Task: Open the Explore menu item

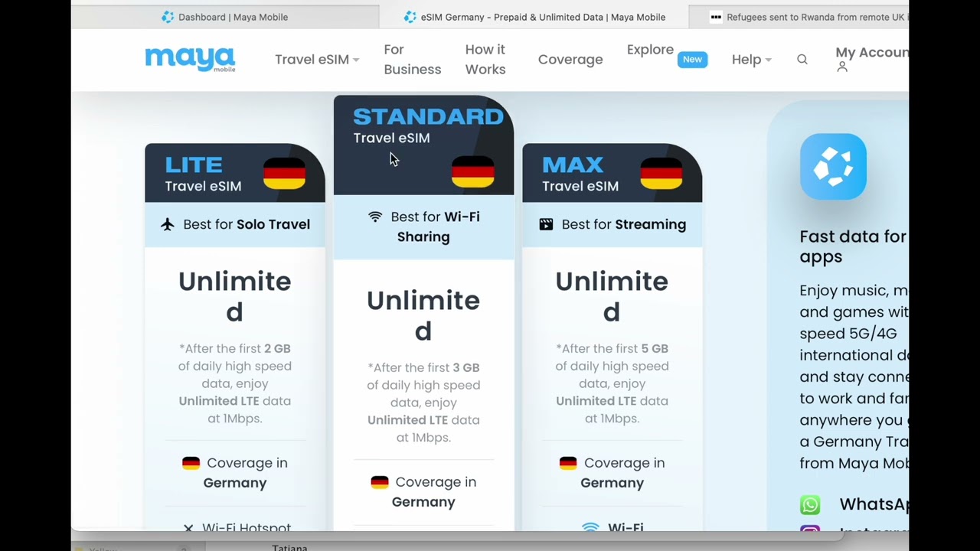Action: 650,50
